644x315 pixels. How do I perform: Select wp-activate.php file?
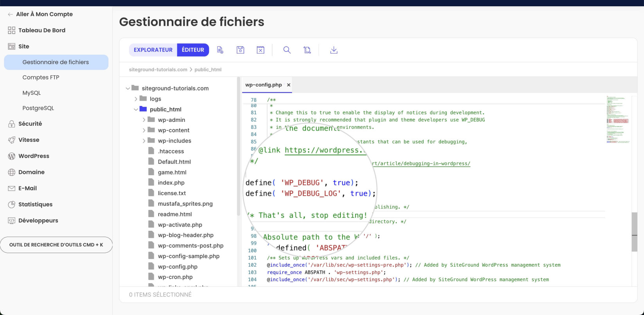180,225
